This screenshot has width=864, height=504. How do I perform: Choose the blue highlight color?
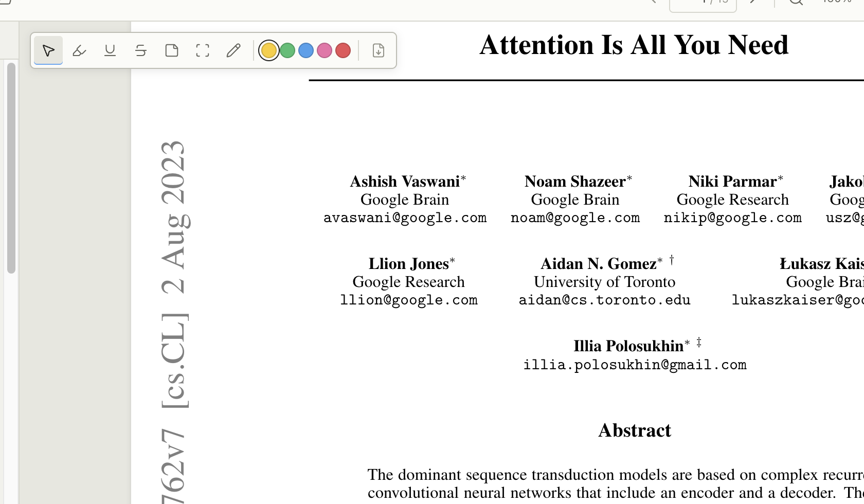(306, 50)
